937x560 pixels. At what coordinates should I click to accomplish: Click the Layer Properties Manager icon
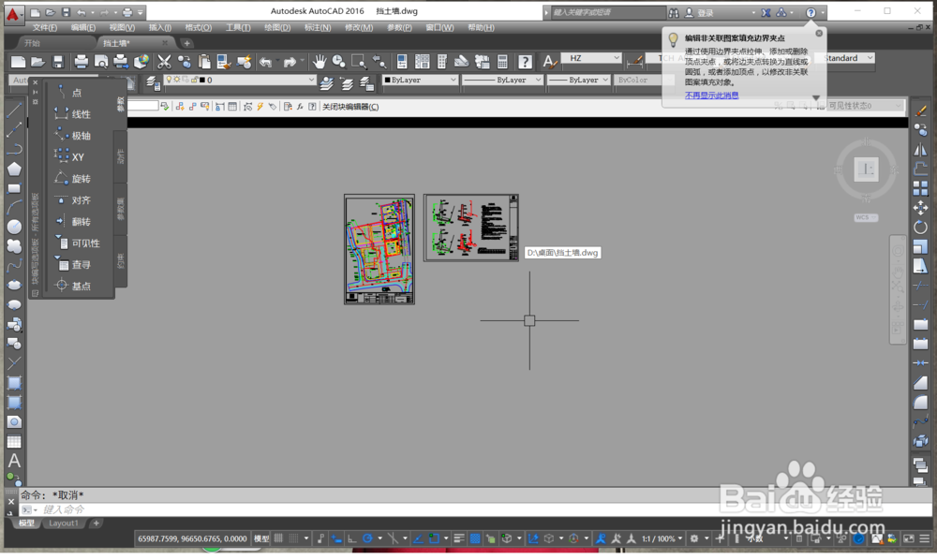point(153,82)
